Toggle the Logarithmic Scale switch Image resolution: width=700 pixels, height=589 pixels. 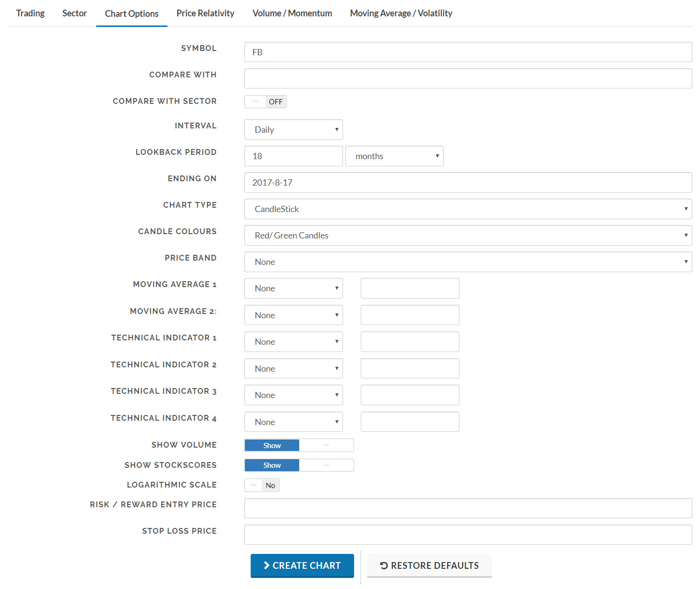tap(262, 485)
